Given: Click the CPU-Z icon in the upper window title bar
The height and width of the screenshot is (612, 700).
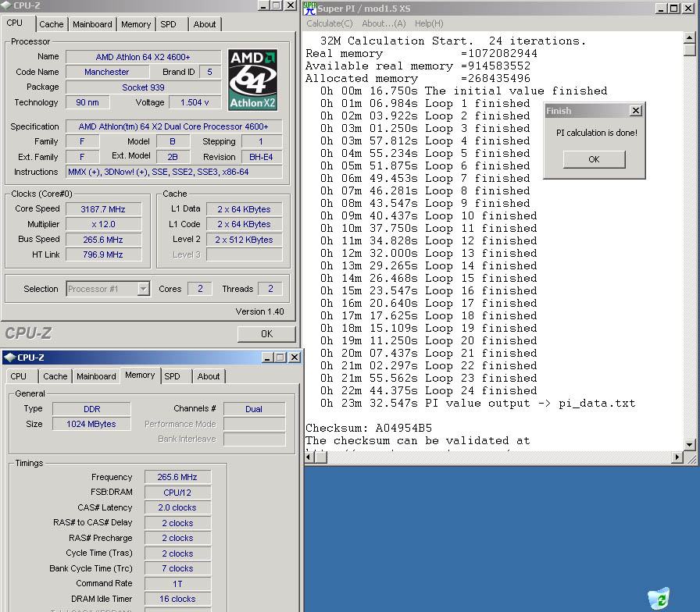Looking at the screenshot, I should tap(6, 5).
